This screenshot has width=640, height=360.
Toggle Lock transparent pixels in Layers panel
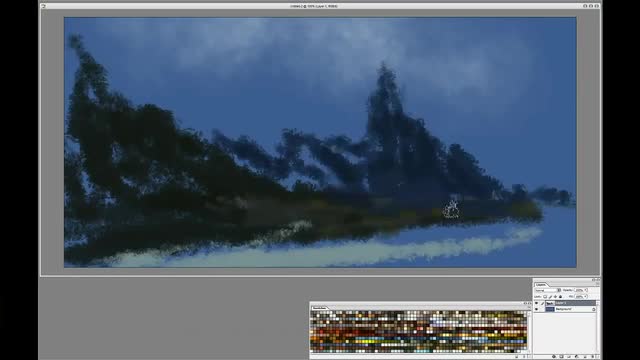[545, 297]
